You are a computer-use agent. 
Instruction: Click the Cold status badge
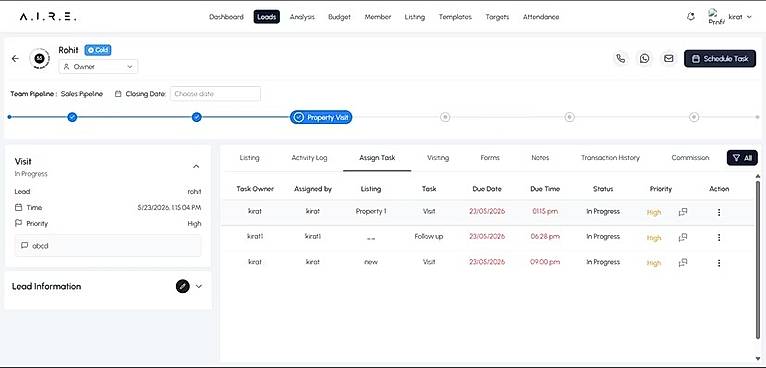click(x=98, y=50)
